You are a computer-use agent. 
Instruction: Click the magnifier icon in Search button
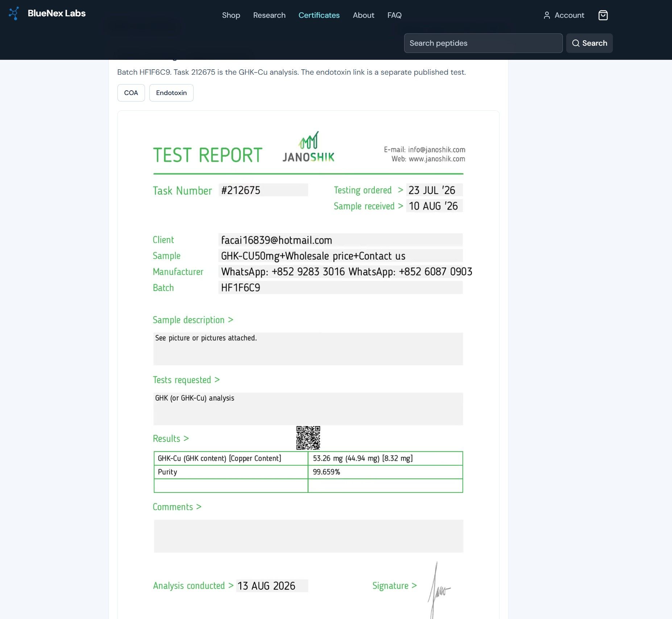point(576,43)
